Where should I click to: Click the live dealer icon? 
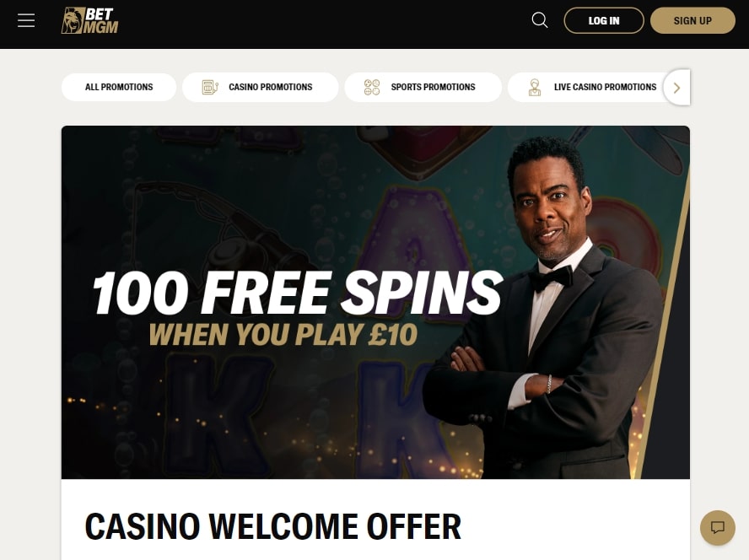coord(535,88)
